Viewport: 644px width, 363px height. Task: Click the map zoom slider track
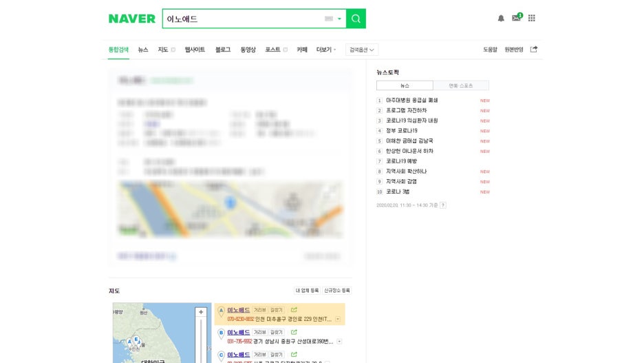201,340
